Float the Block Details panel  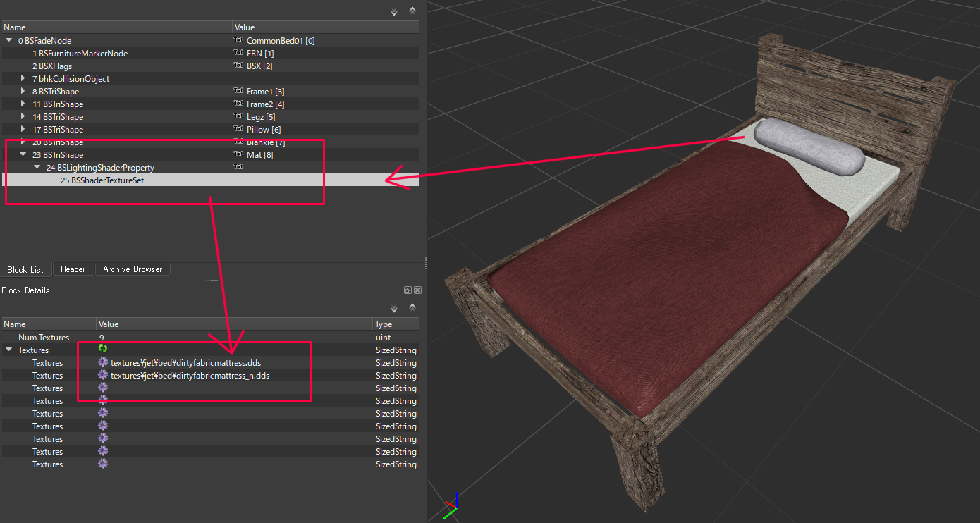(408, 290)
